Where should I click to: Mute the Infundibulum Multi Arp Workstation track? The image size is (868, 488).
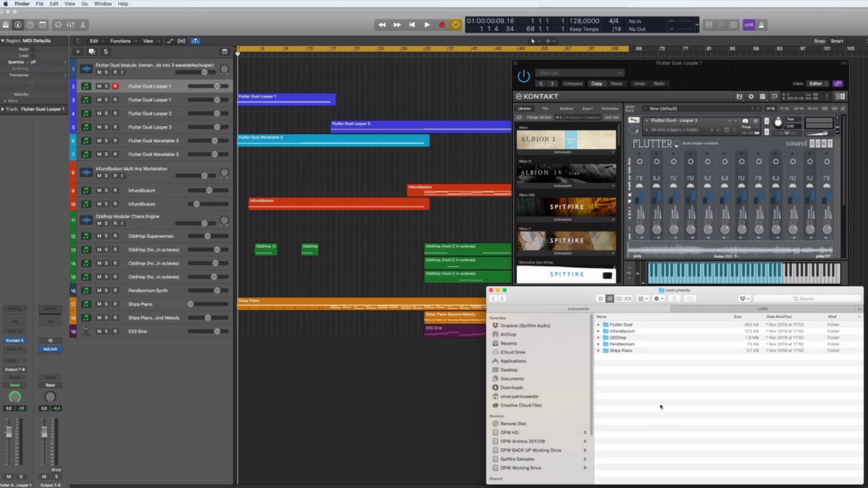click(x=99, y=176)
